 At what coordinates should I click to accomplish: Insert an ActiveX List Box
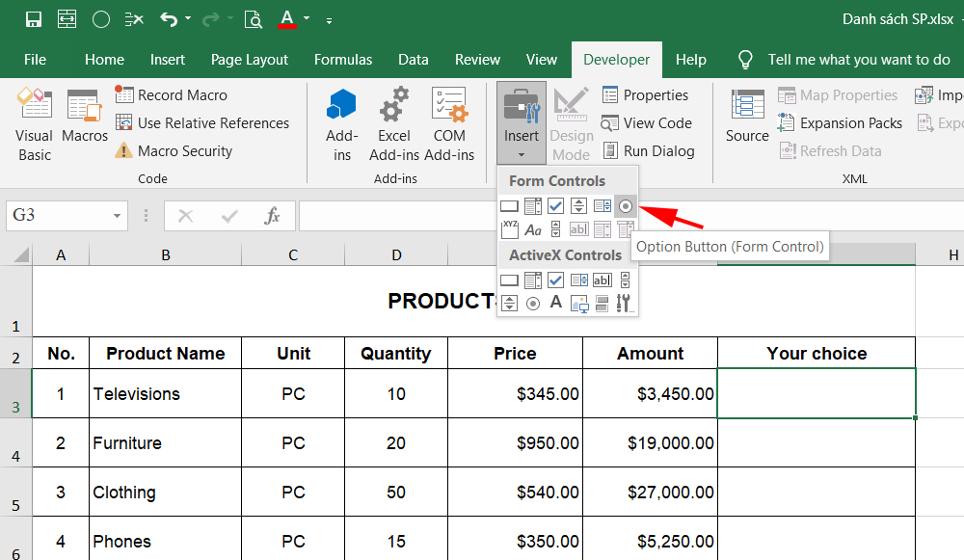(x=579, y=280)
